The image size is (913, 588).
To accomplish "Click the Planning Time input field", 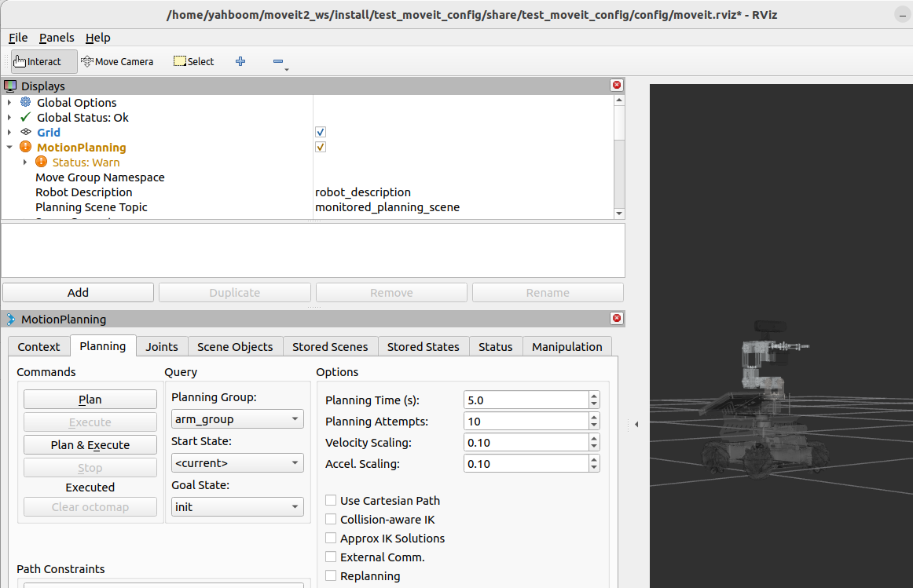I will [526, 400].
